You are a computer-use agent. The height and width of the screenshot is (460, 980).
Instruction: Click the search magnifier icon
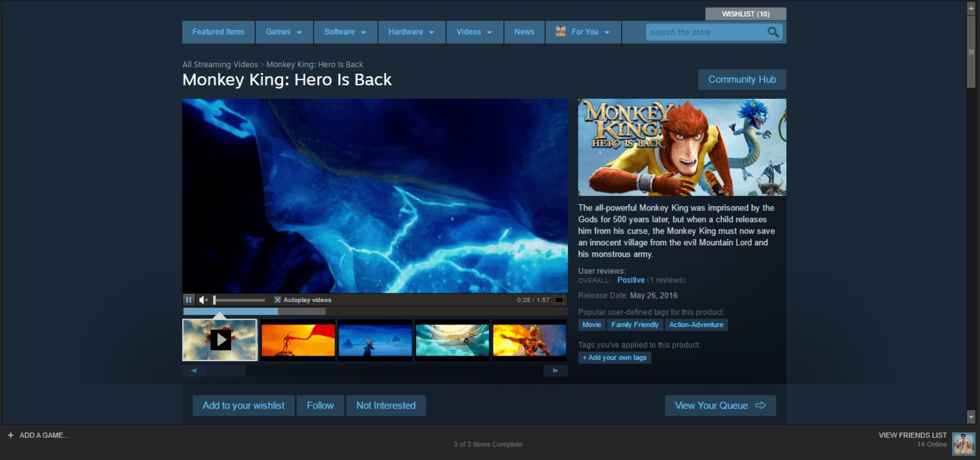pyautogui.click(x=773, y=32)
